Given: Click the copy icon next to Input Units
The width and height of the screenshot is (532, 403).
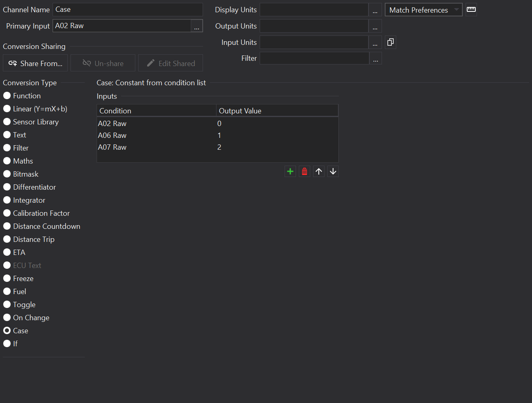Looking at the screenshot, I should pos(390,42).
